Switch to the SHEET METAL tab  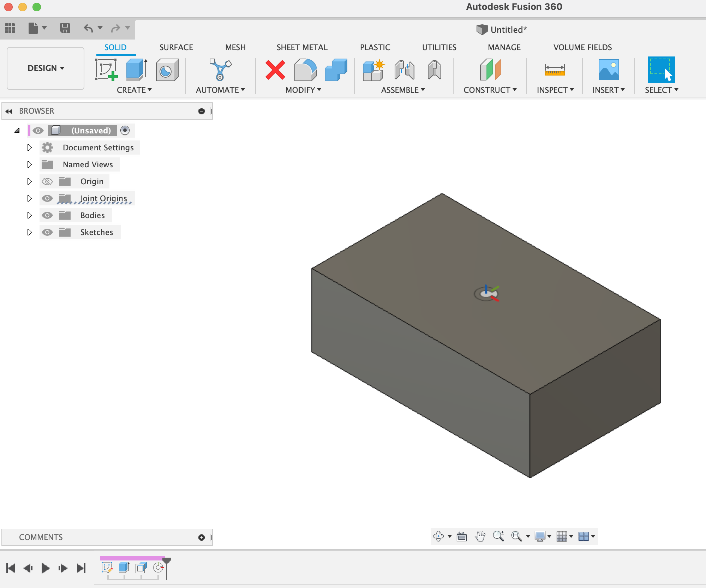tap(302, 47)
